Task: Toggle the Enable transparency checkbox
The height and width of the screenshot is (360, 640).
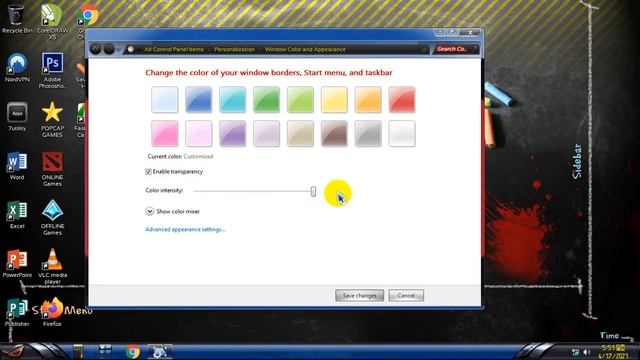Action: pyautogui.click(x=149, y=172)
